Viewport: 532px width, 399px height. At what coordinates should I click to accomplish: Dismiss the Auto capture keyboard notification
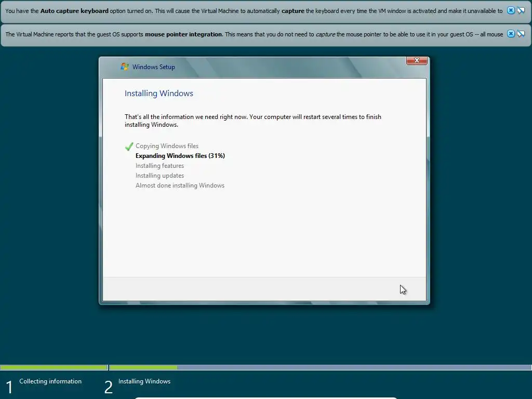[x=511, y=10]
